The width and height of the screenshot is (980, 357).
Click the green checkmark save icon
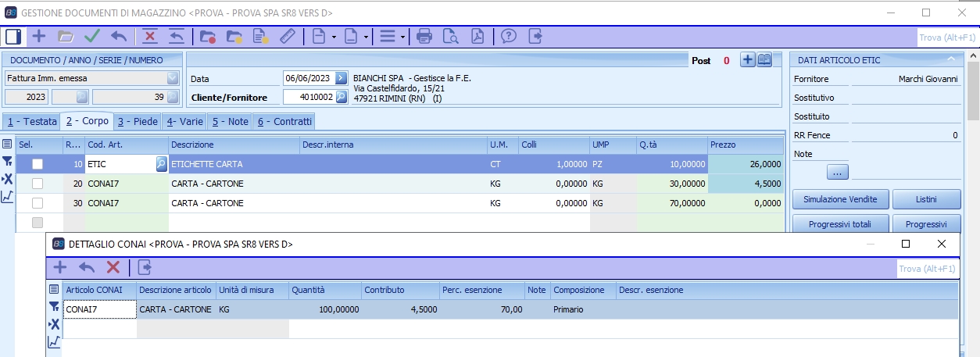[92, 36]
